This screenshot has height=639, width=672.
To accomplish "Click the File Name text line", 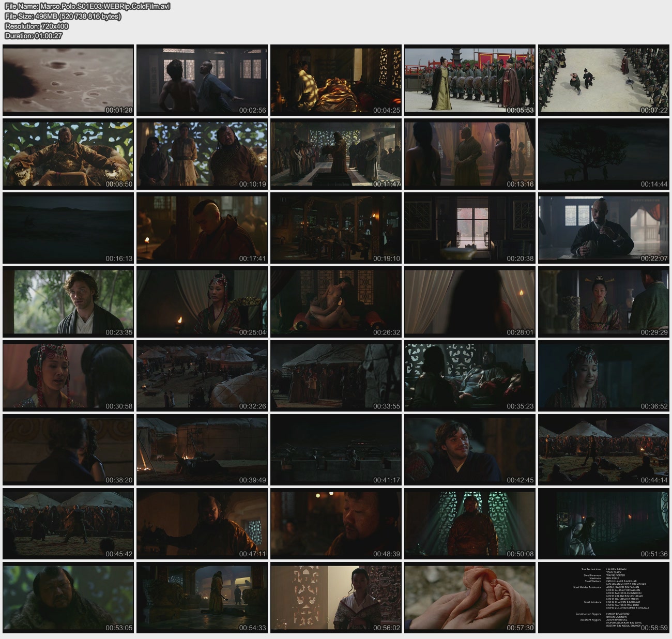I will point(87,6).
